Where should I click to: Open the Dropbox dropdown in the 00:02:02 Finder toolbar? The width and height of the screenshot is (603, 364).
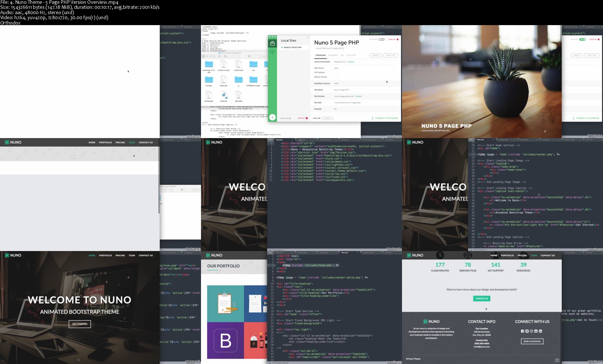[250, 56]
